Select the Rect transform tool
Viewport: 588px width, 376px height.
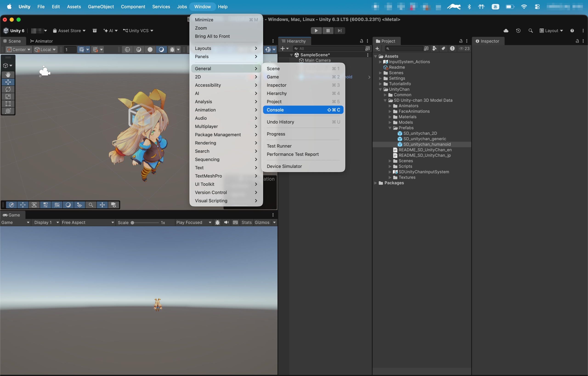click(8, 104)
